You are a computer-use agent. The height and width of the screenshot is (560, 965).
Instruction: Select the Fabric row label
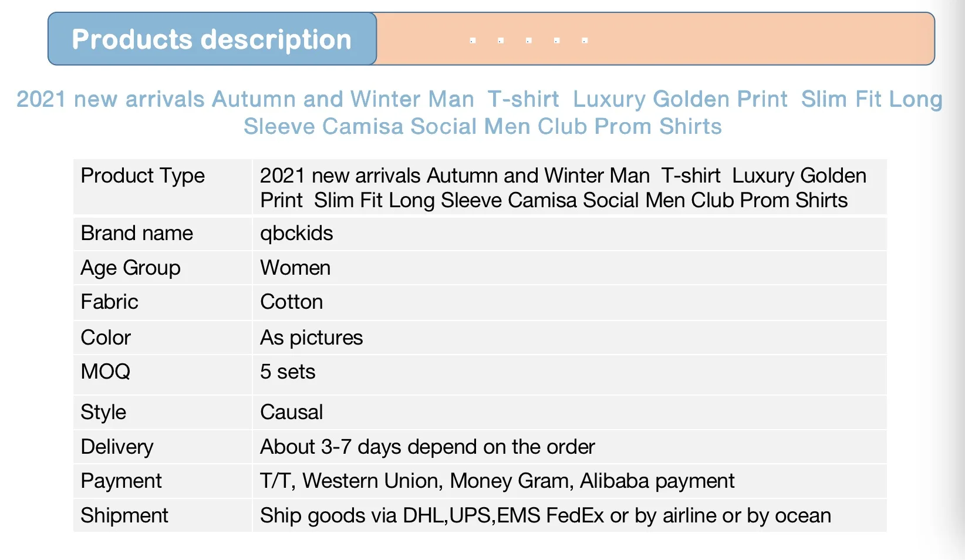[x=109, y=302]
